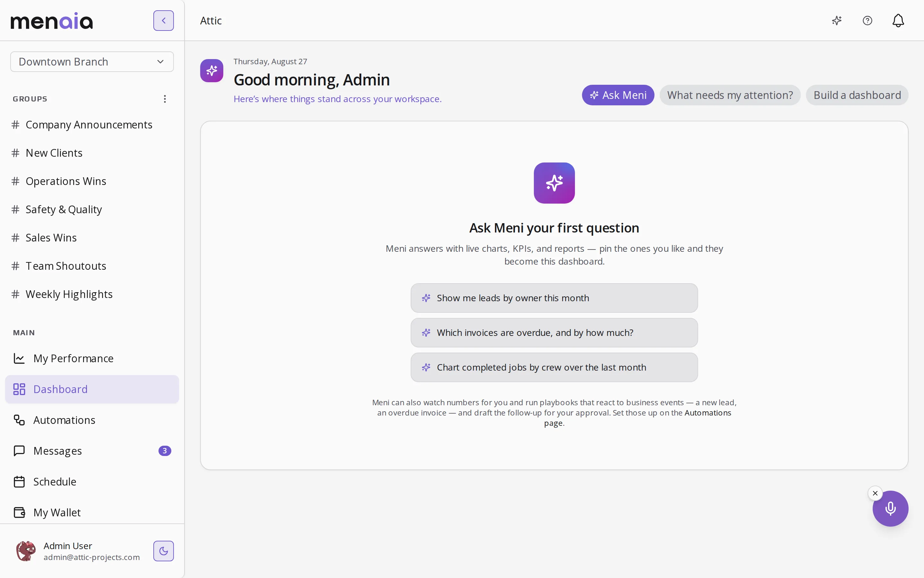Click the Automations workflow icon
Screen dimensions: 924x578
[19, 420]
